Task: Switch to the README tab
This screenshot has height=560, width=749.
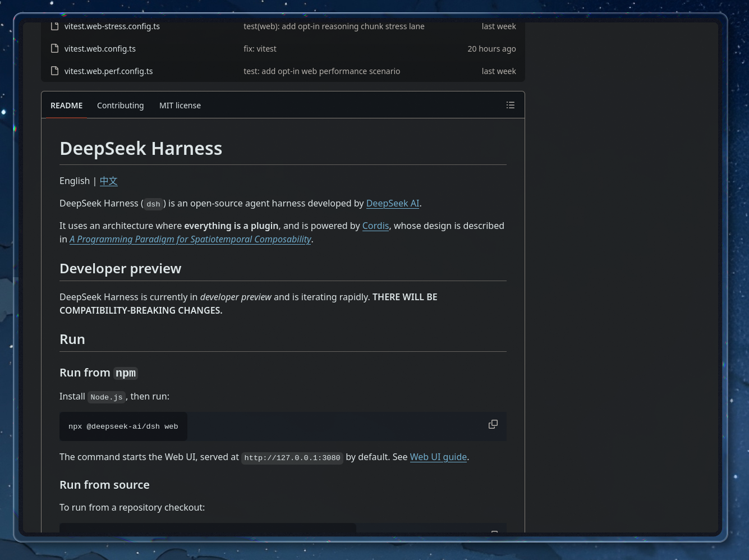Action: click(67, 105)
